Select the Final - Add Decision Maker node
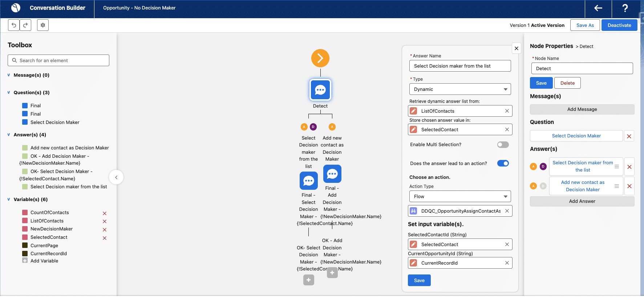Image resolution: width=644 pixels, height=301 pixels. (332, 174)
